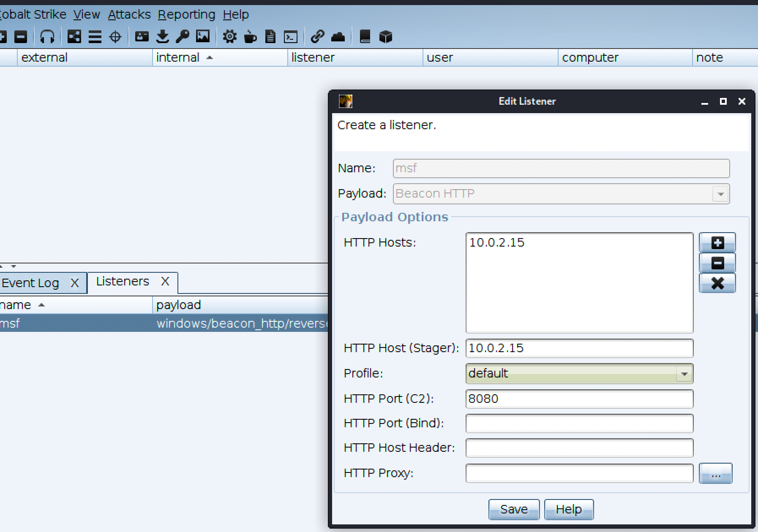Add an HTTP host with plus button
The height and width of the screenshot is (532, 758).
click(x=717, y=243)
